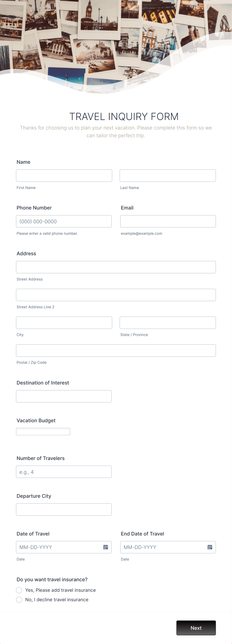Click the City input field
This screenshot has height=644, width=232.
(x=64, y=323)
